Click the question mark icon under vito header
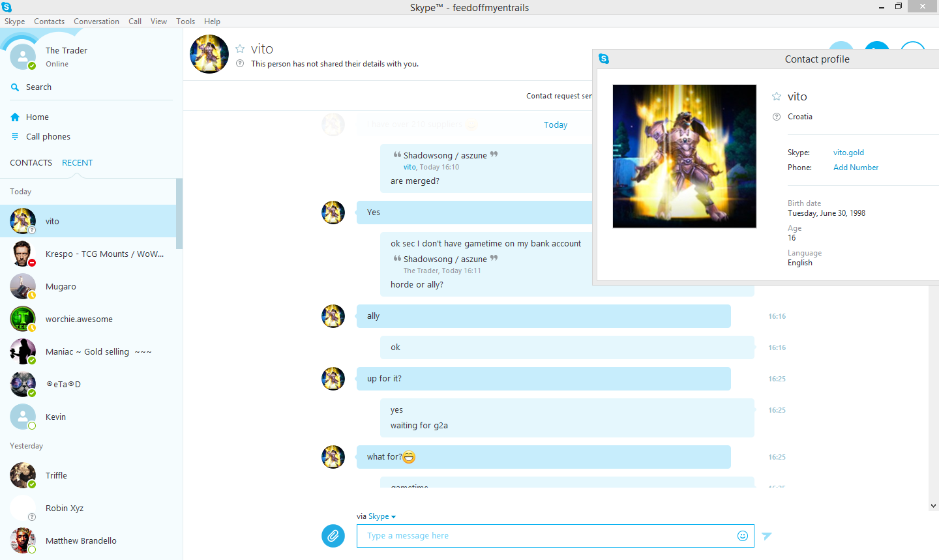Image resolution: width=939 pixels, height=560 pixels. (240, 64)
